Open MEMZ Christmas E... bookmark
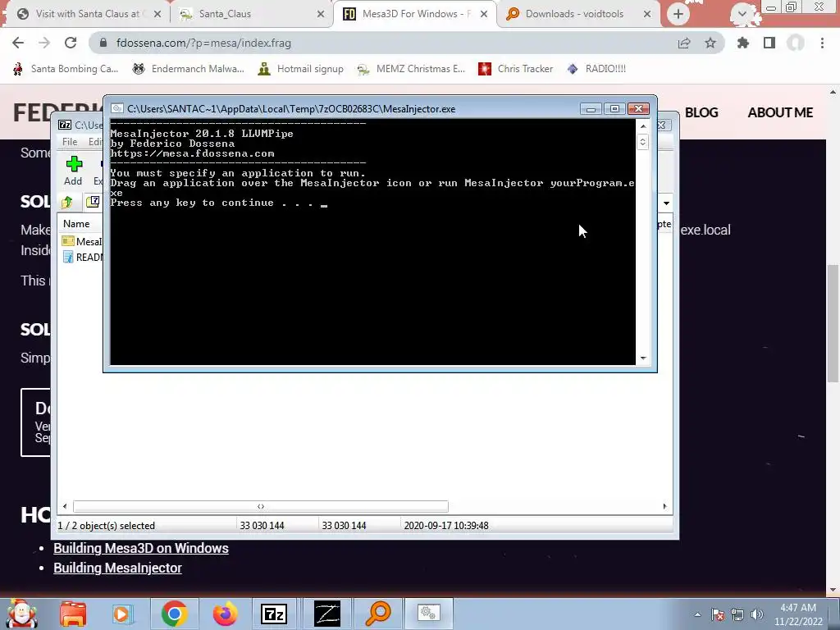This screenshot has height=630, width=840. click(411, 69)
